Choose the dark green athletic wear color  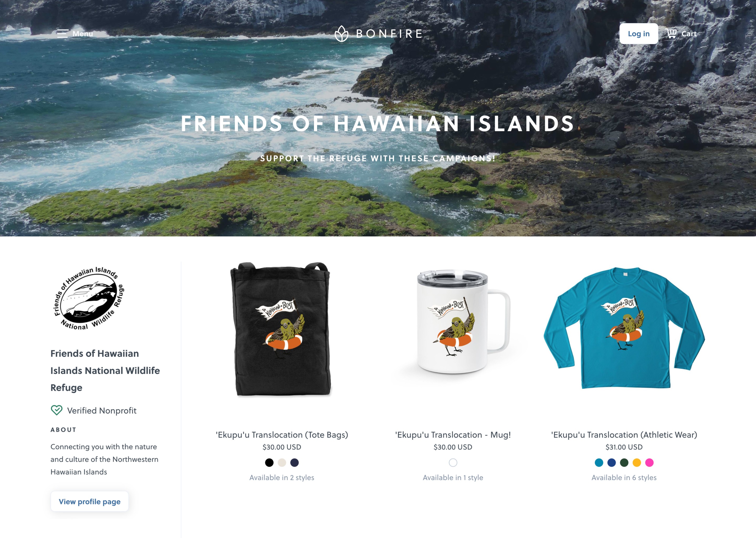pyautogui.click(x=624, y=462)
